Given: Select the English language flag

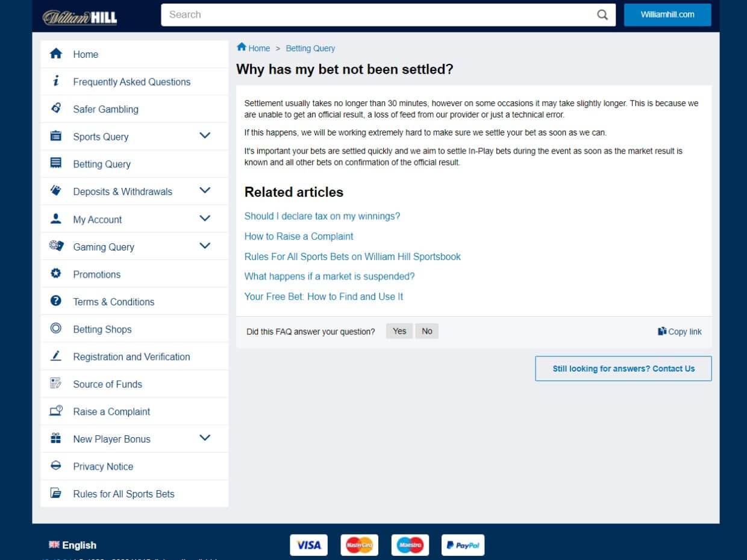Looking at the screenshot, I should click(54, 544).
